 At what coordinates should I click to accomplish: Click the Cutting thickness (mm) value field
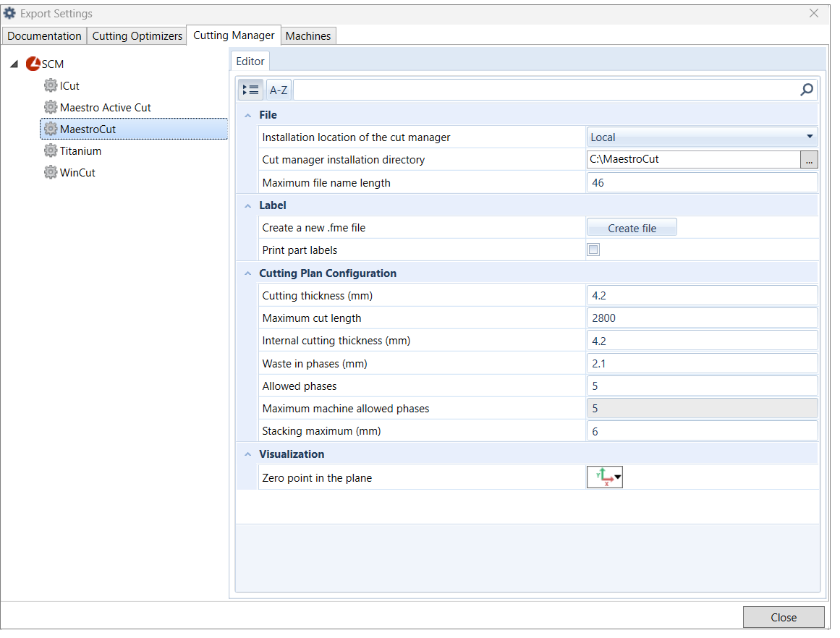click(x=703, y=296)
